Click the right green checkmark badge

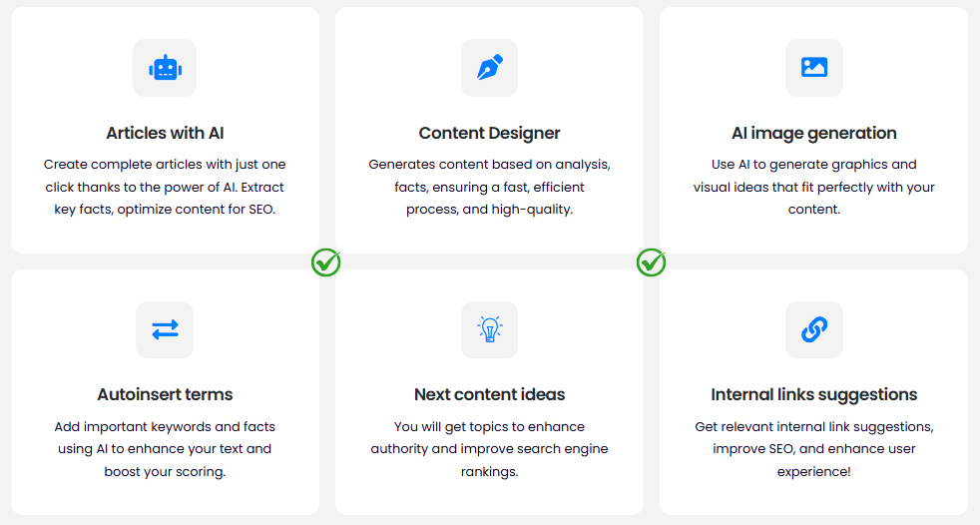[651, 262]
